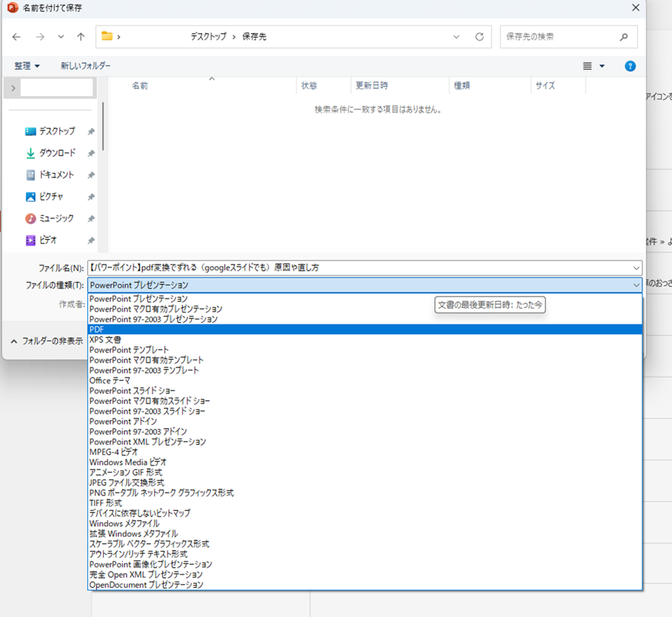Sort files by the Name column header
Screen dimensions: 672x617
tap(140, 86)
